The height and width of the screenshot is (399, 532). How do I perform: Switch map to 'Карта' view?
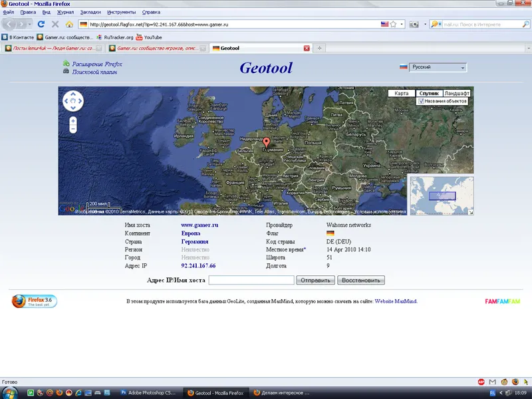tap(401, 93)
